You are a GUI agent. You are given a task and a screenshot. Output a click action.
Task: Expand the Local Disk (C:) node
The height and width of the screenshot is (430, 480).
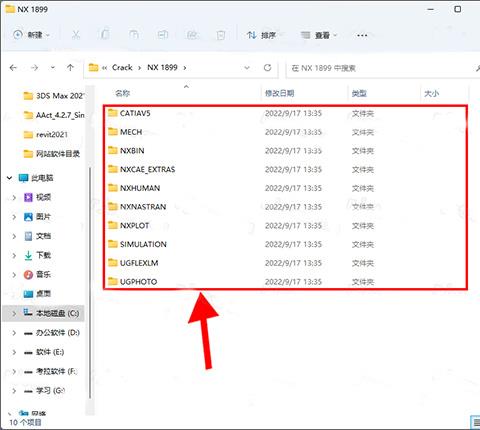click(14, 313)
